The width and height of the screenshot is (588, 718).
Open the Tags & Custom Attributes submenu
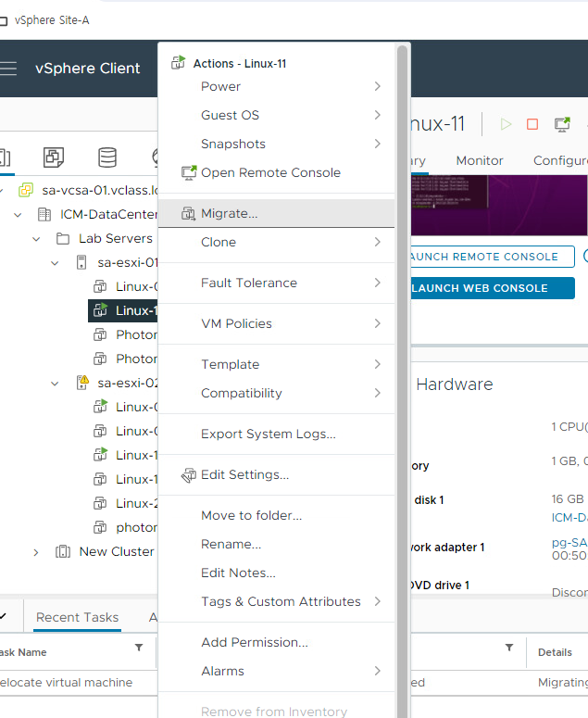pyautogui.click(x=276, y=601)
